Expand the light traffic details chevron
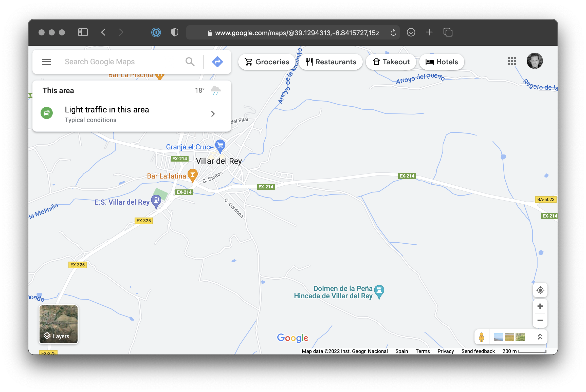 213,114
